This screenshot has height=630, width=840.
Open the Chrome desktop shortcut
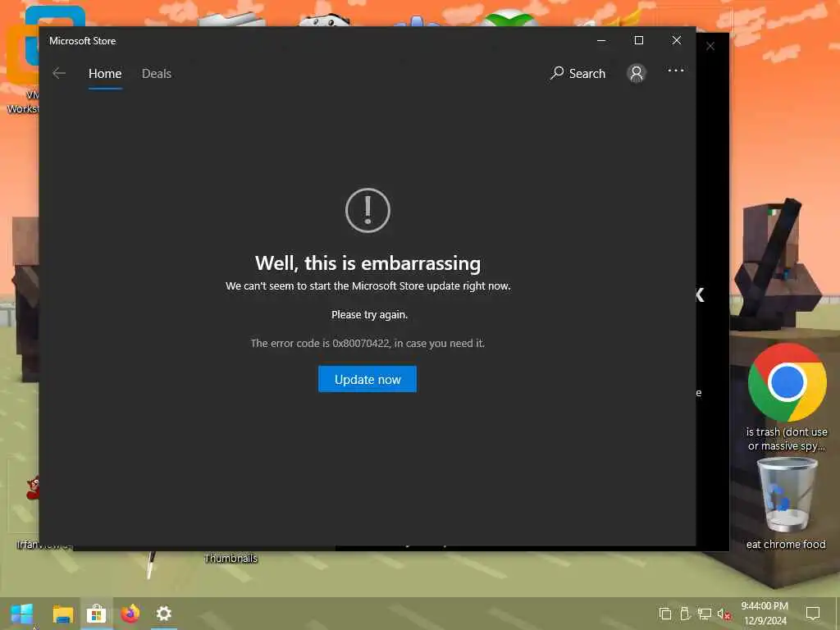[787, 382]
